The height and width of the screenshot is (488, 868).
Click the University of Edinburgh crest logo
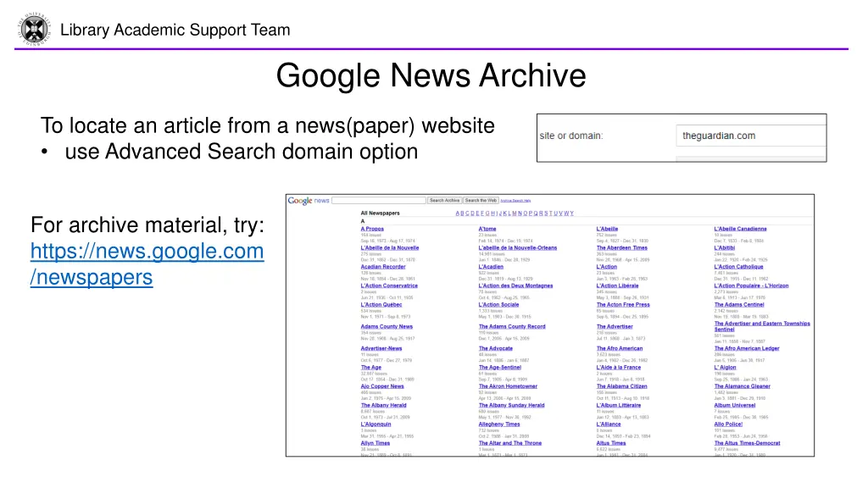(34, 29)
